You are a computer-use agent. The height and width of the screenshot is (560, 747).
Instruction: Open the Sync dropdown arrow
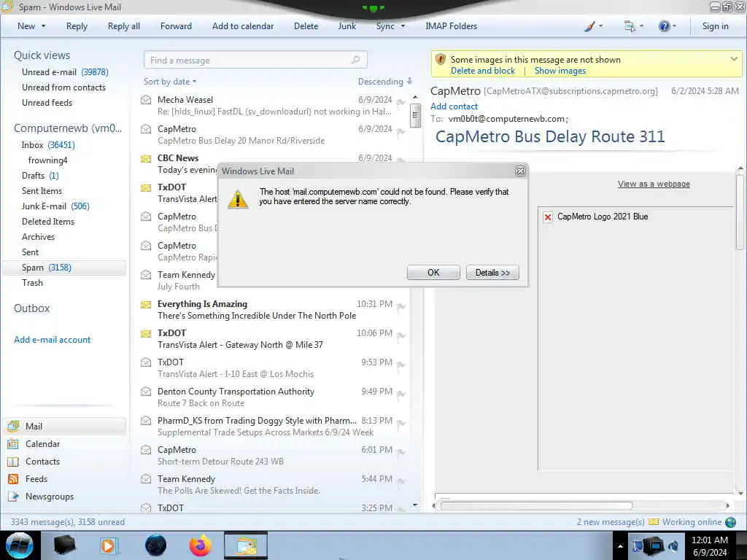(x=403, y=26)
